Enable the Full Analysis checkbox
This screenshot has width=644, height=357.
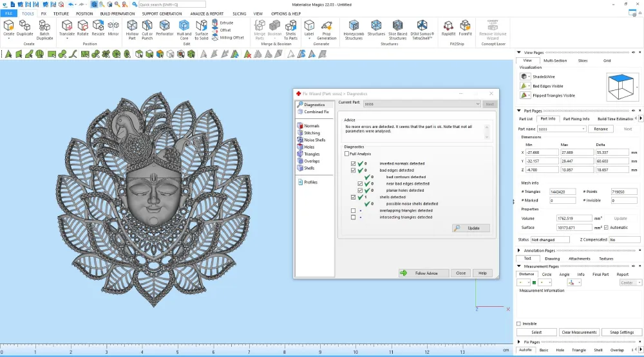point(346,154)
